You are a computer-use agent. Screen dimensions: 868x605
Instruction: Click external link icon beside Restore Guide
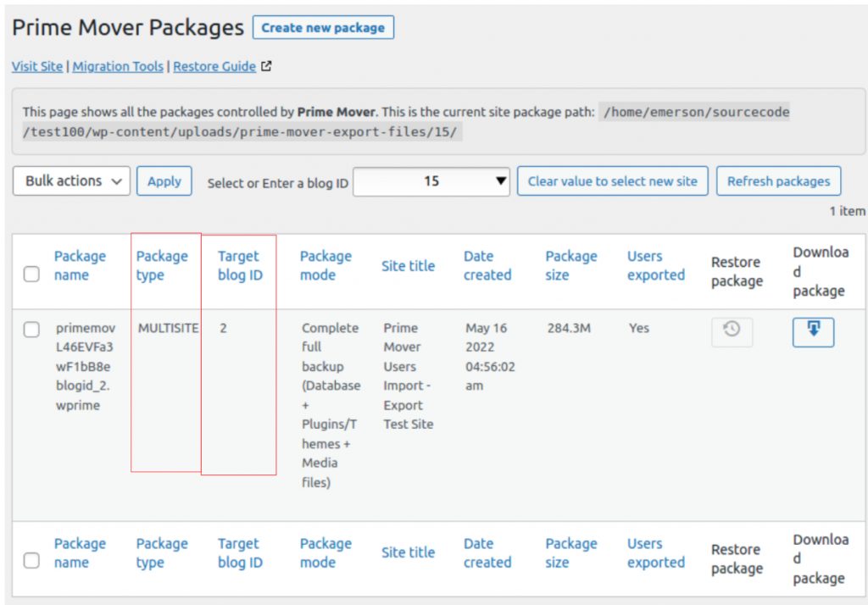266,66
